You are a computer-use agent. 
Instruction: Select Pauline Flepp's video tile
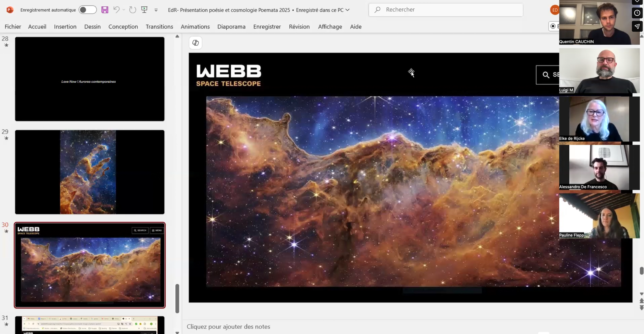[599, 216]
